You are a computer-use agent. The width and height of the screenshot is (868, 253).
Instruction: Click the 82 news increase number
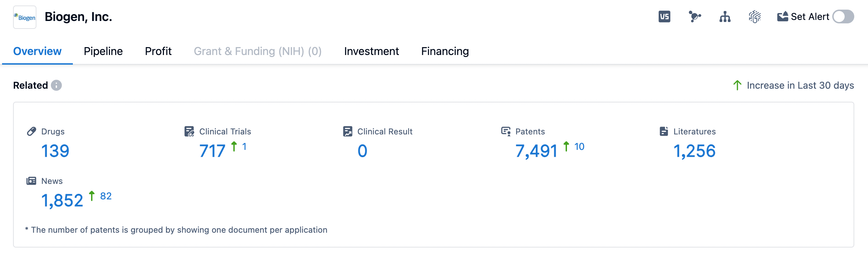click(106, 196)
